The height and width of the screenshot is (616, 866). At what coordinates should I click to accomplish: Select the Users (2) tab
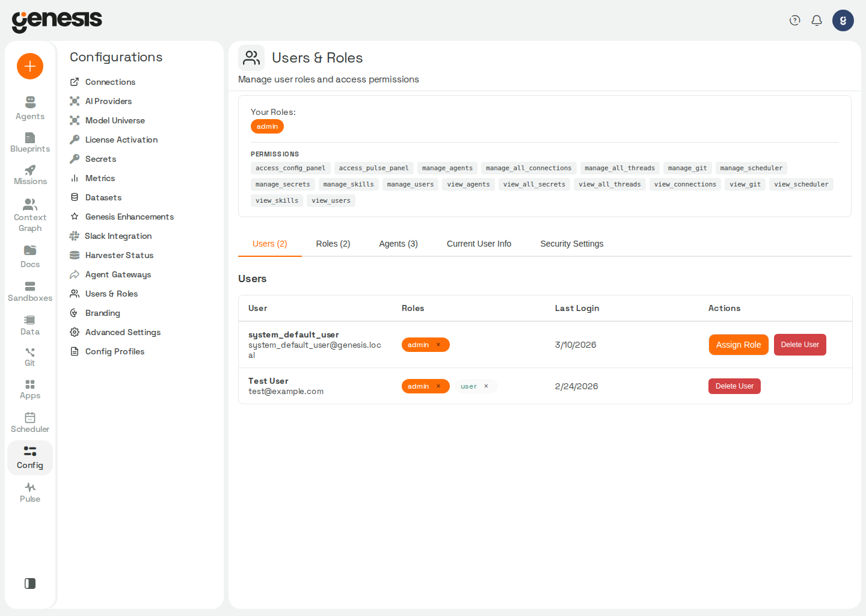(x=270, y=244)
